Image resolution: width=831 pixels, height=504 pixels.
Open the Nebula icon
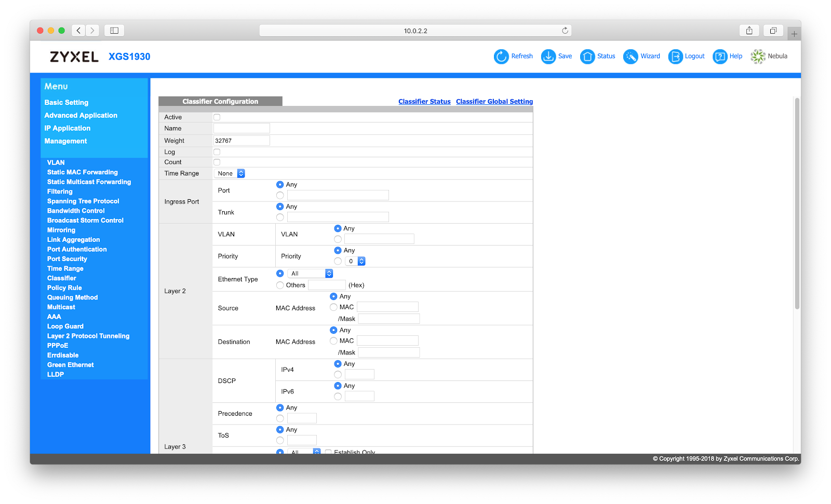pyautogui.click(x=758, y=57)
